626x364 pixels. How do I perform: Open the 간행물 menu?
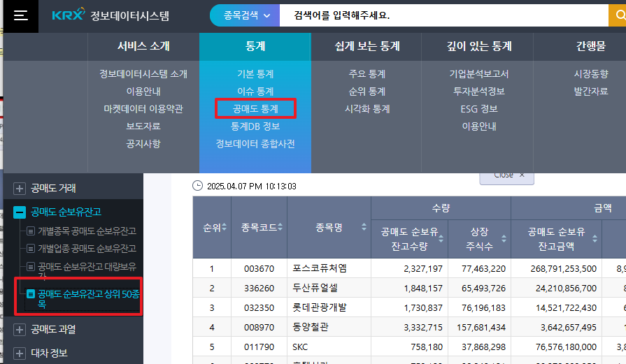[x=590, y=46]
